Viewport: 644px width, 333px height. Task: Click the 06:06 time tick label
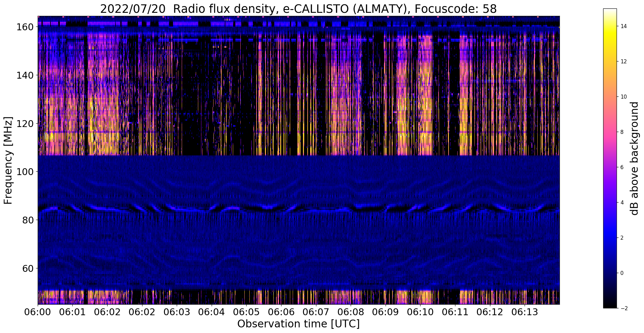(281, 312)
